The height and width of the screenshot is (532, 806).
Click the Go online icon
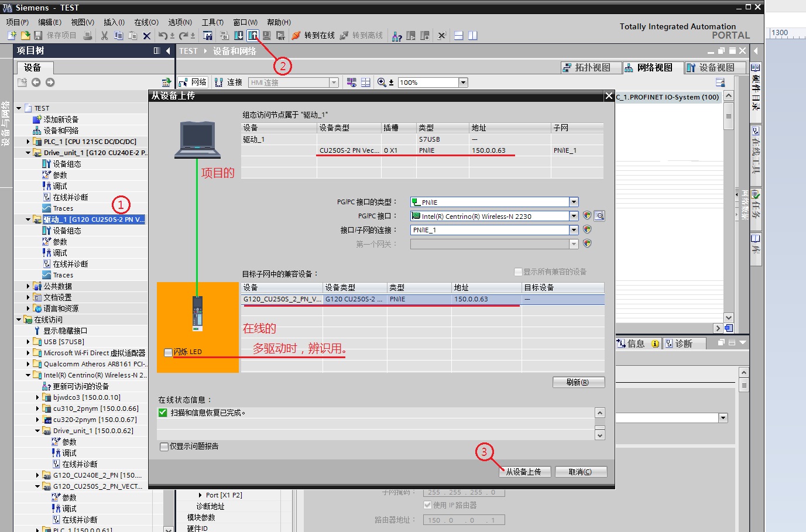point(296,36)
